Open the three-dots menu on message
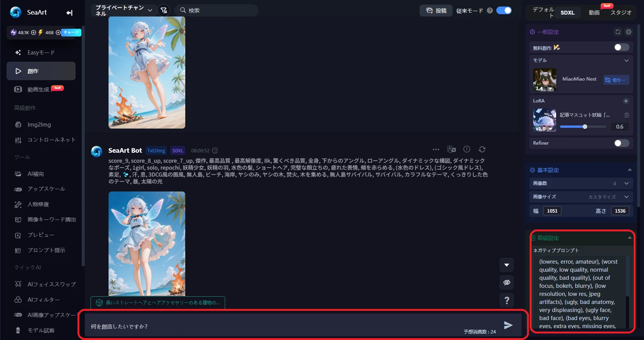 tap(436, 149)
